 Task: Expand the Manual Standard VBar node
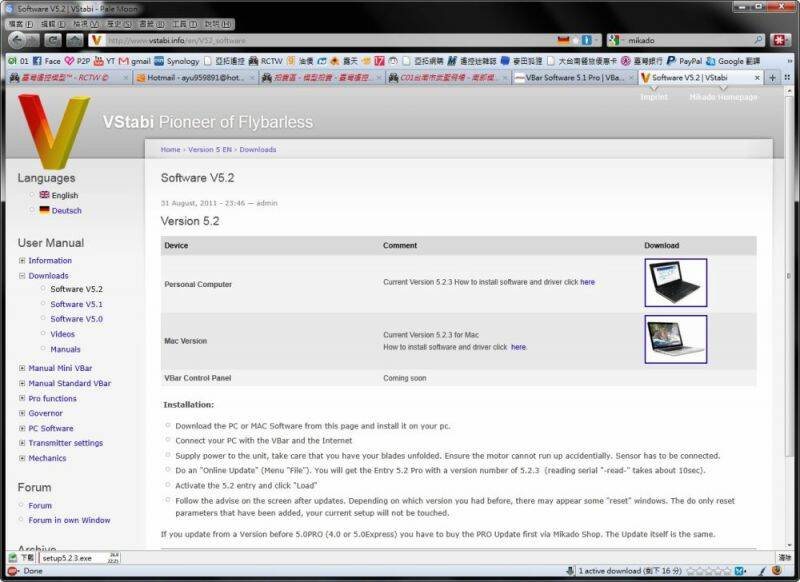click(x=22, y=383)
